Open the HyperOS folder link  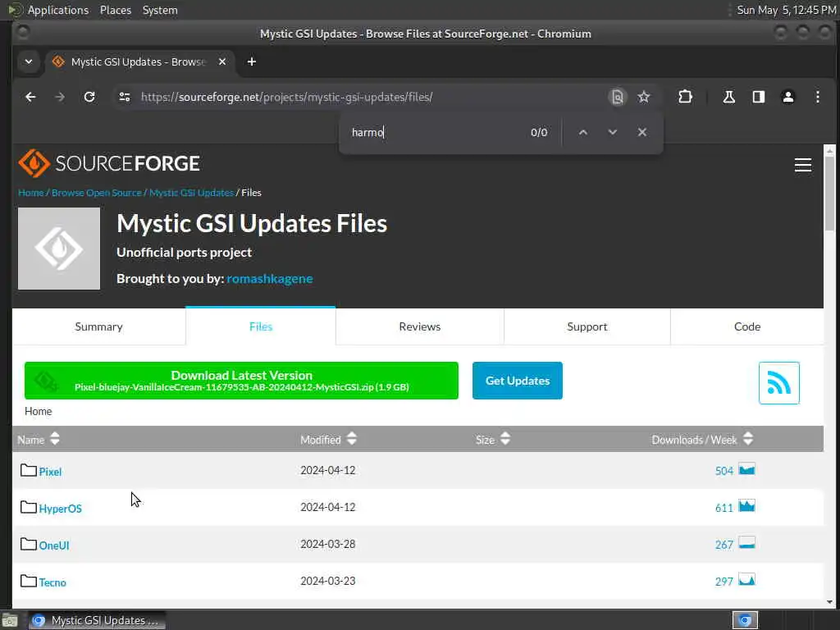(x=60, y=509)
